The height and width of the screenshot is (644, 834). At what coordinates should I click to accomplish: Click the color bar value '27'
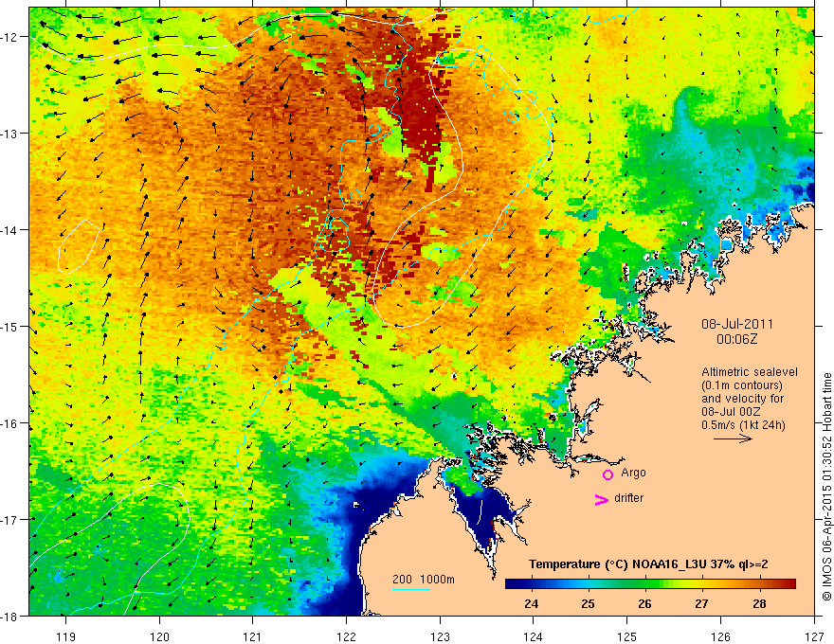coord(701,603)
